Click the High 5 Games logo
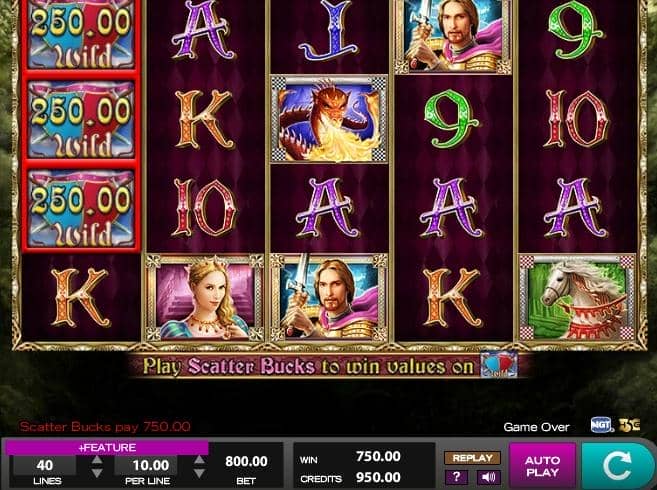 629,425
